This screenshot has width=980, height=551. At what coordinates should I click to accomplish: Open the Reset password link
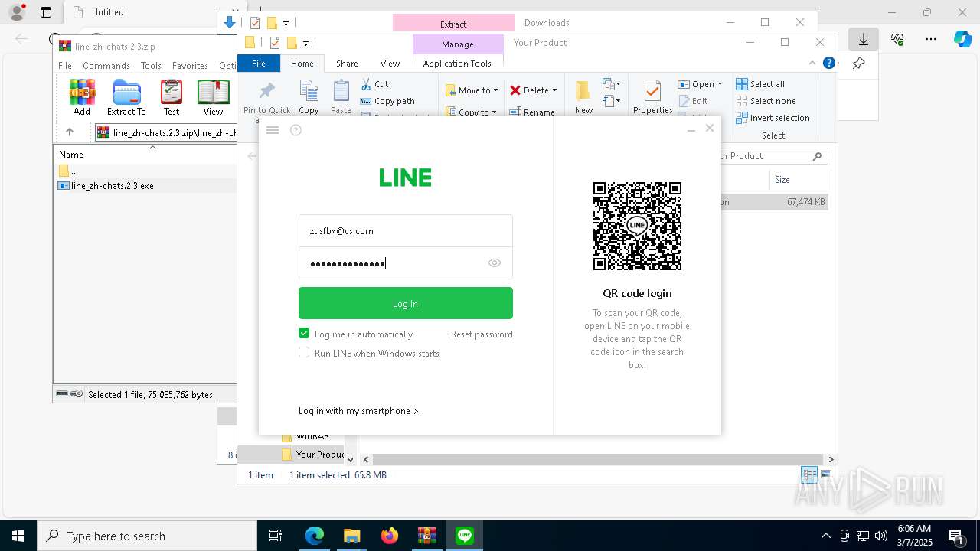pos(482,334)
